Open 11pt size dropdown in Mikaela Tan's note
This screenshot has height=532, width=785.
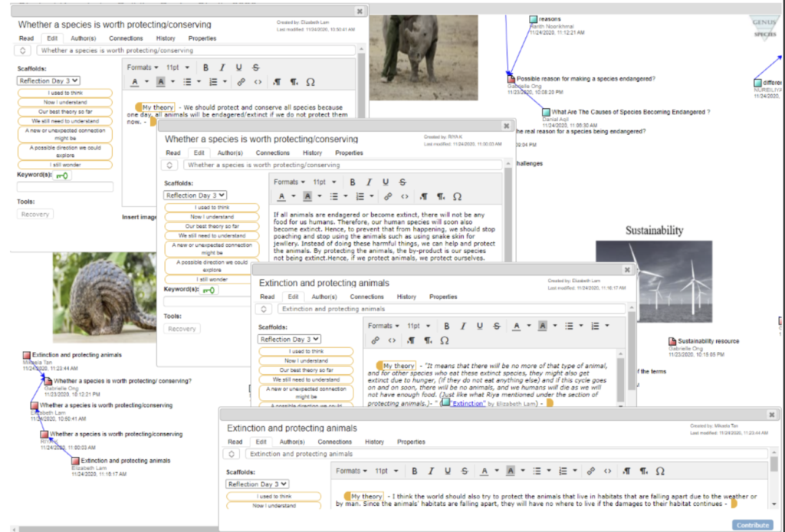386,471
